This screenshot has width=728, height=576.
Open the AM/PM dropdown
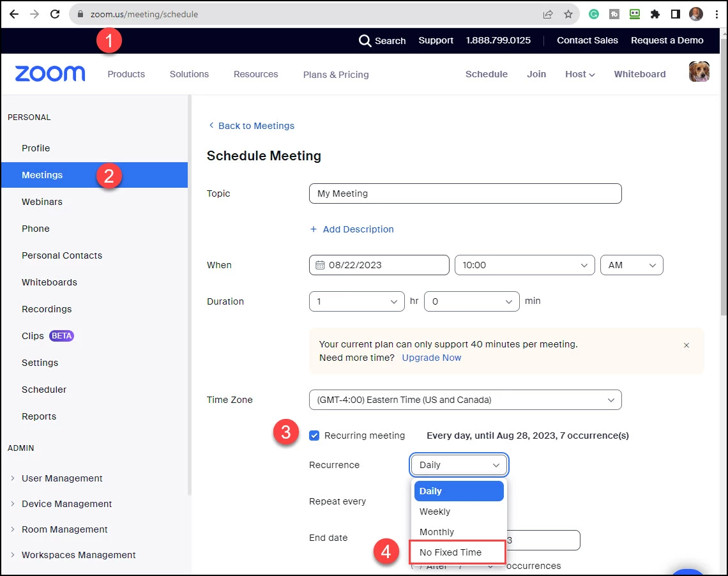632,265
